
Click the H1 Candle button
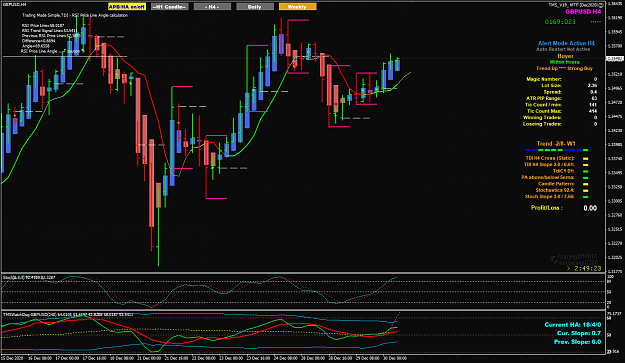pyautogui.click(x=170, y=7)
